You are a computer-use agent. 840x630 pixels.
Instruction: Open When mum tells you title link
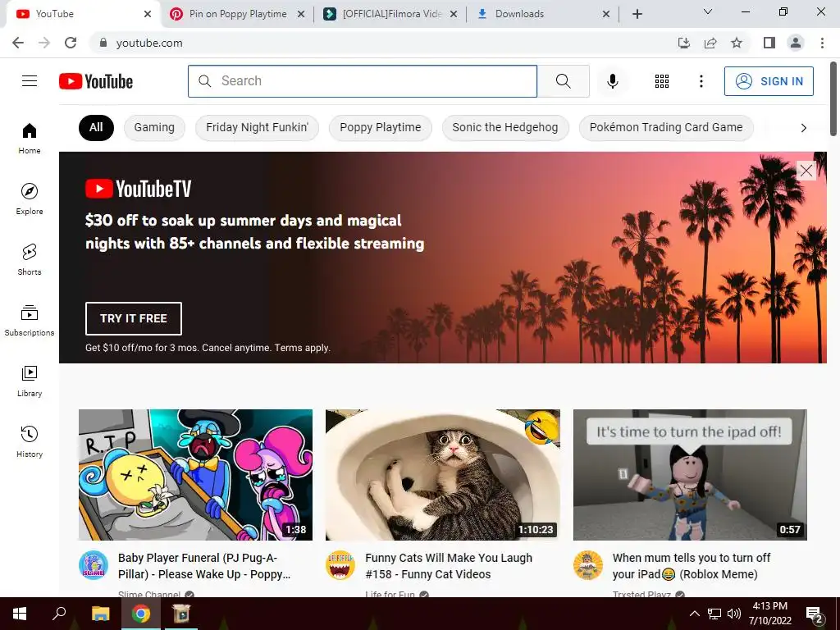point(691,566)
